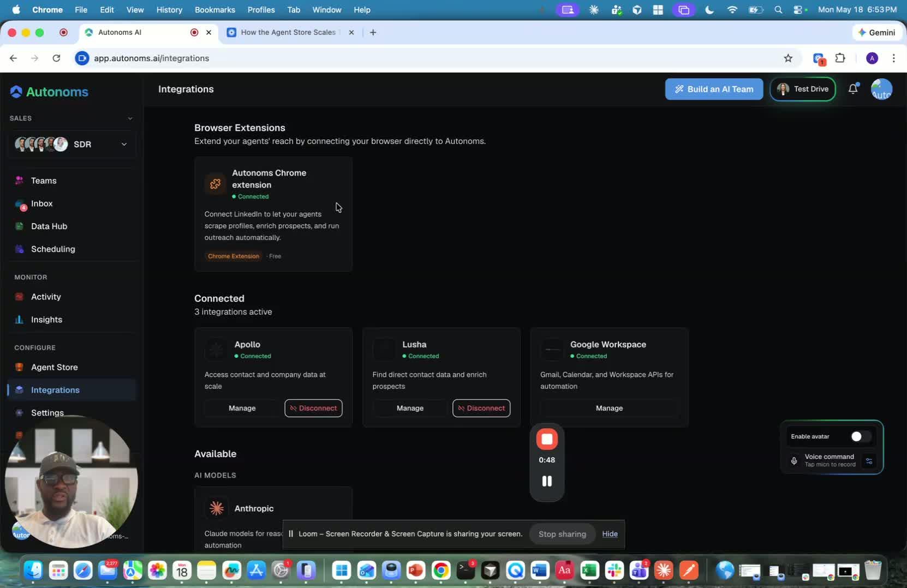
Task: Click the Loom camera bubble thumbnail
Action: 71,482
